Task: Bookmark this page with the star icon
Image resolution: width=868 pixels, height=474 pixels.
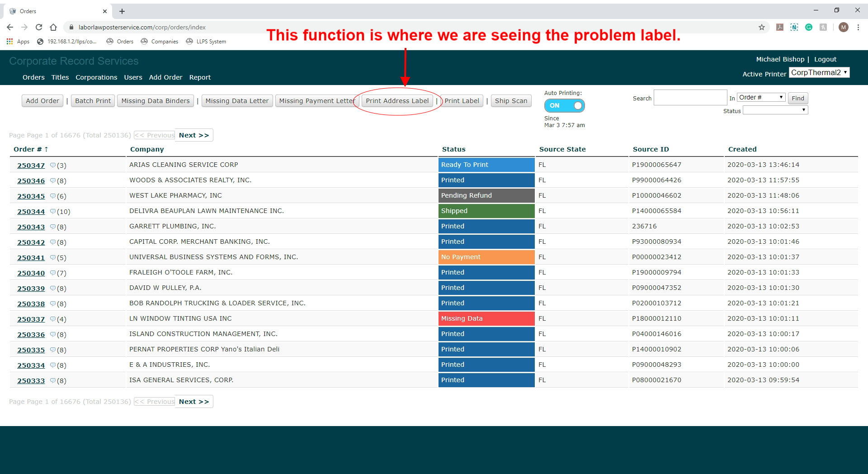Action: 762,27
